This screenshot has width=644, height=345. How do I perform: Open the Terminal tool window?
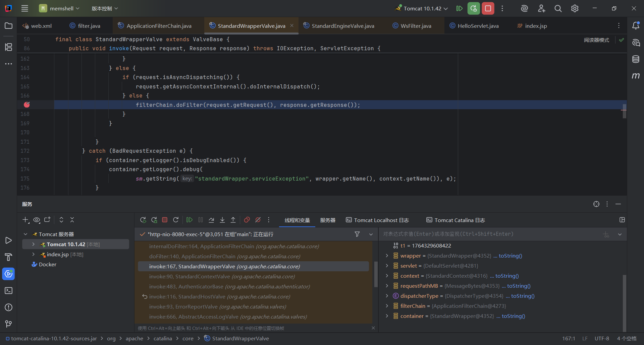point(9,291)
